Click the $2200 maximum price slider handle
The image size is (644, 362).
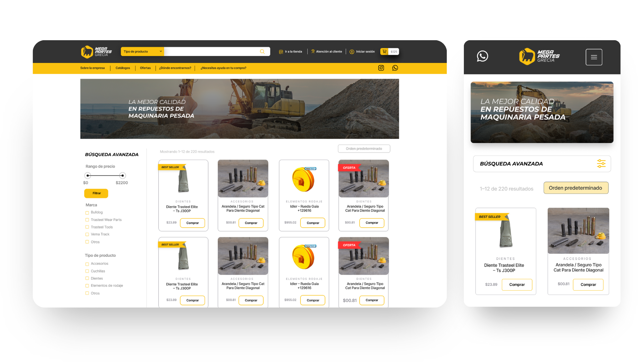click(x=122, y=176)
